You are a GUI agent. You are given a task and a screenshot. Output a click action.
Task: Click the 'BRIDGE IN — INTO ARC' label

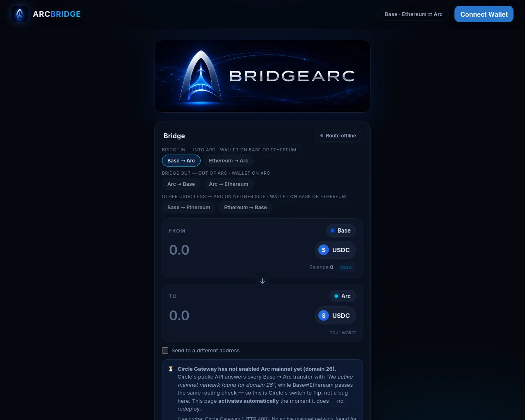[229, 150]
